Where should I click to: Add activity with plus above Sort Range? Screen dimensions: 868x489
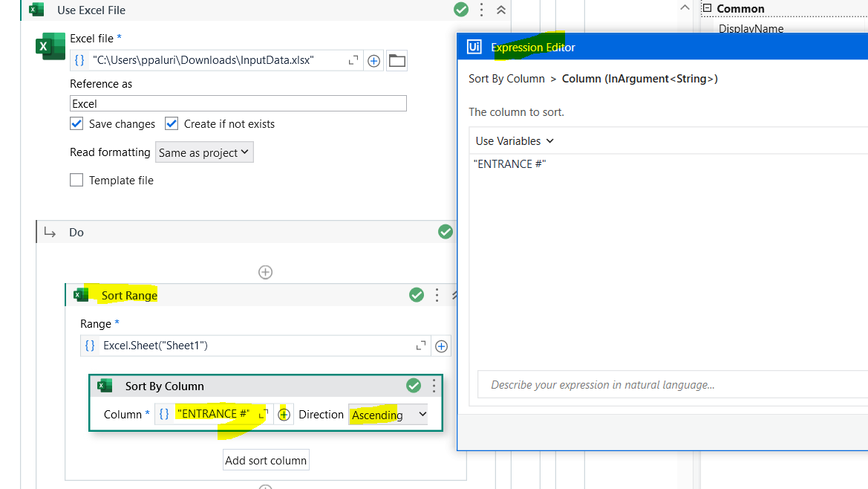266,273
